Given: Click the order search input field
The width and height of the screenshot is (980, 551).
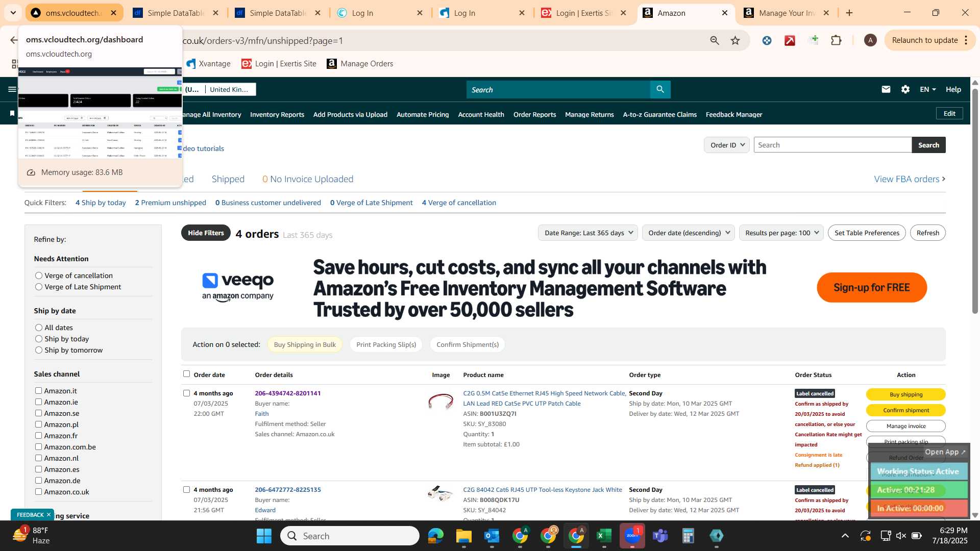Looking at the screenshot, I should (832, 145).
